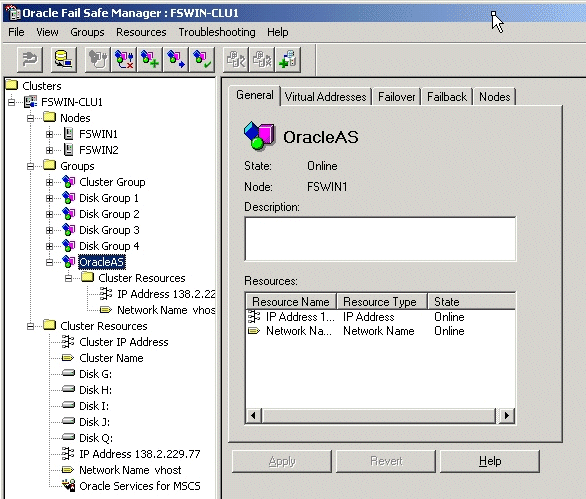Switch to the Virtual Addresses tab
The image size is (586, 499).
tap(326, 97)
